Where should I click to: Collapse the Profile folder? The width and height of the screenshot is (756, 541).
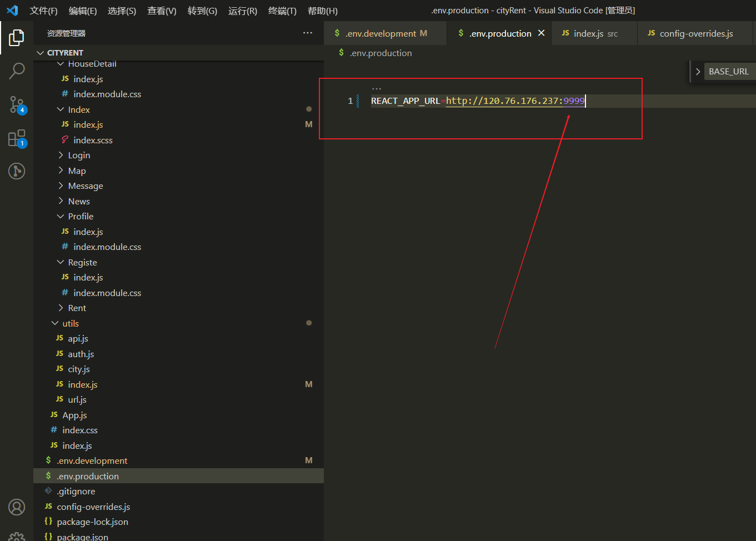178,217
